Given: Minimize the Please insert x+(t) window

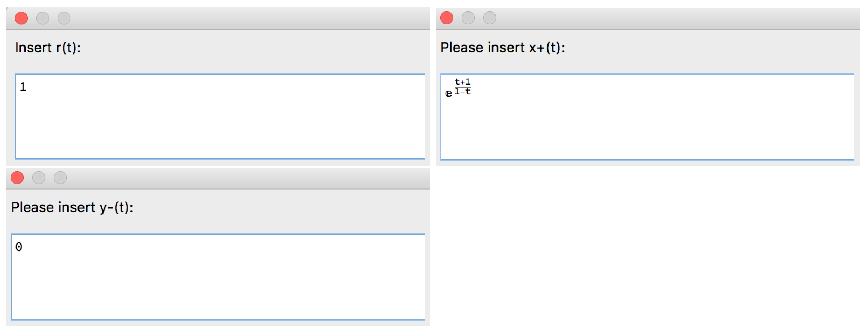Looking at the screenshot, I should point(468,18).
